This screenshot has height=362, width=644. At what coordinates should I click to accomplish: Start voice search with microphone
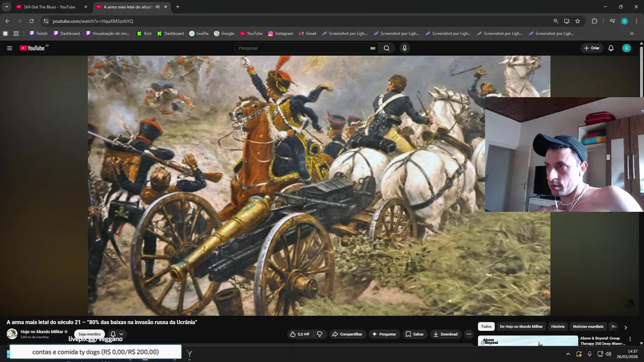(405, 48)
